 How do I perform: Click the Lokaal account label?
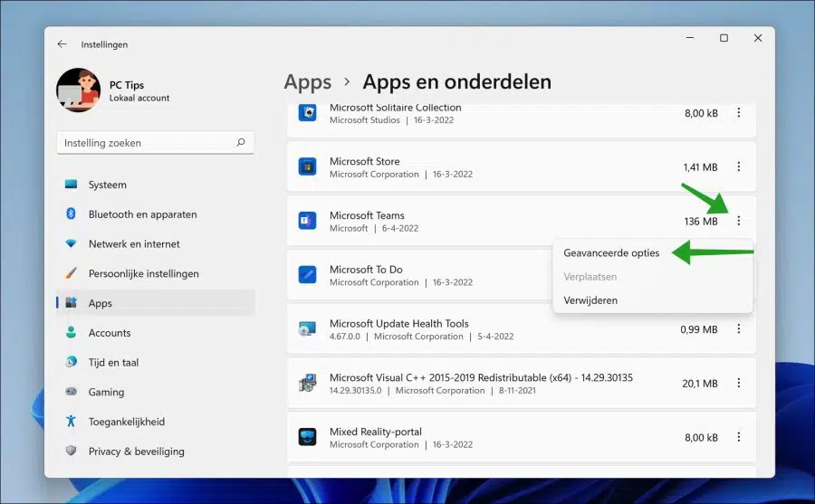[x=139, y=98]
